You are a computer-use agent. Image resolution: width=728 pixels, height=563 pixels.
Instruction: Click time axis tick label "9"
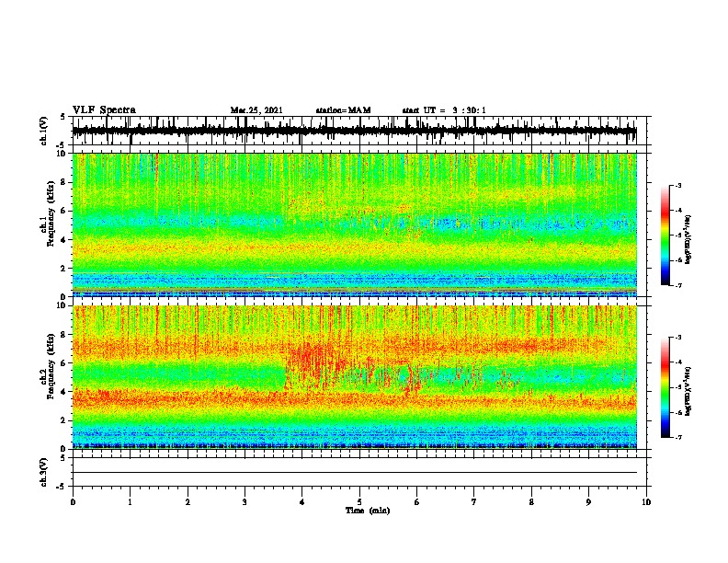point(588,502)
